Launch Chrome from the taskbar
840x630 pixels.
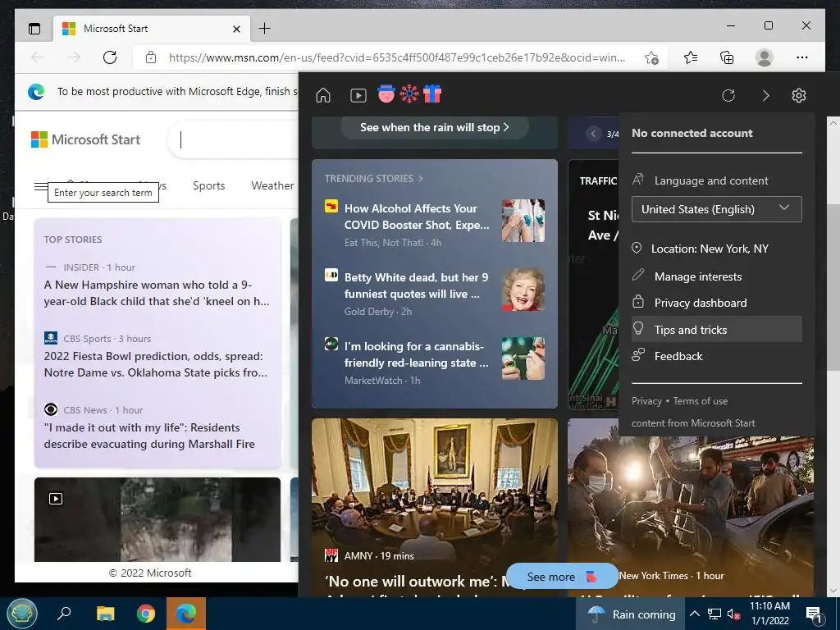[146, 614]
